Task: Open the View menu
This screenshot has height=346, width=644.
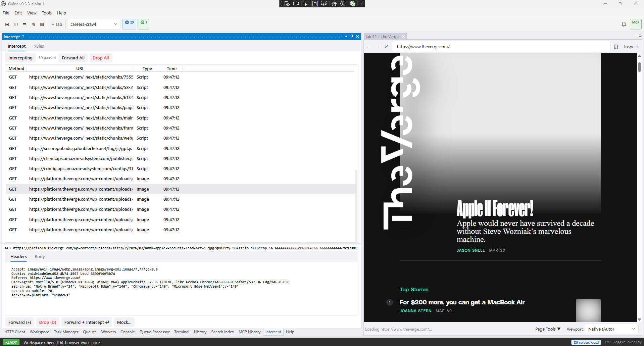Action: click(x=32, y=13)
